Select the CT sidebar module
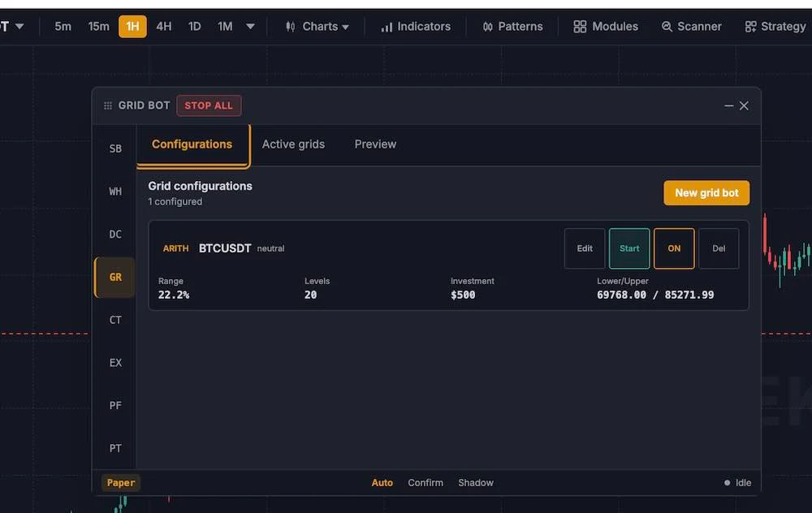 point(115,320)
